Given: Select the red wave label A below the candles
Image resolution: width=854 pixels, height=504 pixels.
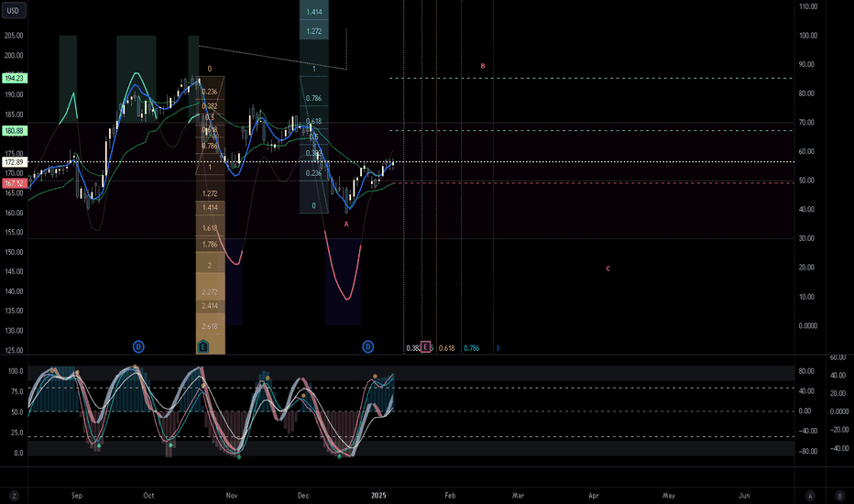Looking at the screenshot, I should point(346,224).
